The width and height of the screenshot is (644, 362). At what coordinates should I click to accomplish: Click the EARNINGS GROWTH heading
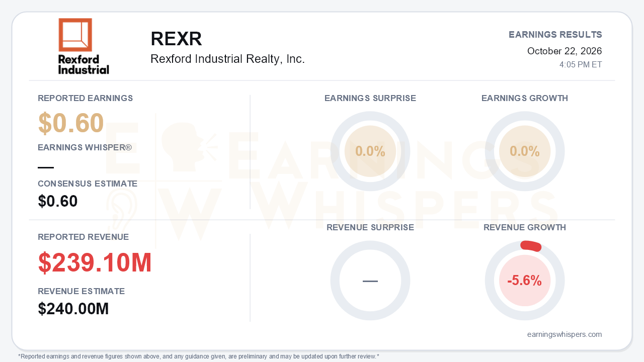(x=525, y=98)
